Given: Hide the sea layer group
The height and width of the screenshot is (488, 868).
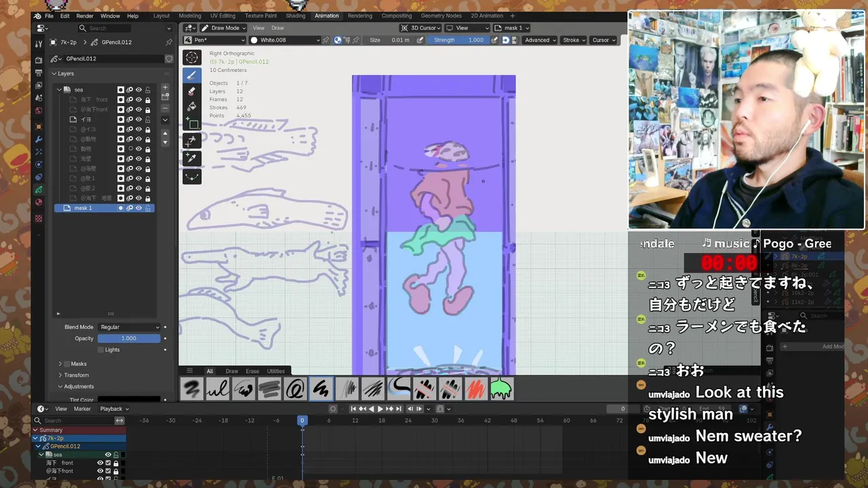Looking at the screenshot, I should [x=138, y=89].
